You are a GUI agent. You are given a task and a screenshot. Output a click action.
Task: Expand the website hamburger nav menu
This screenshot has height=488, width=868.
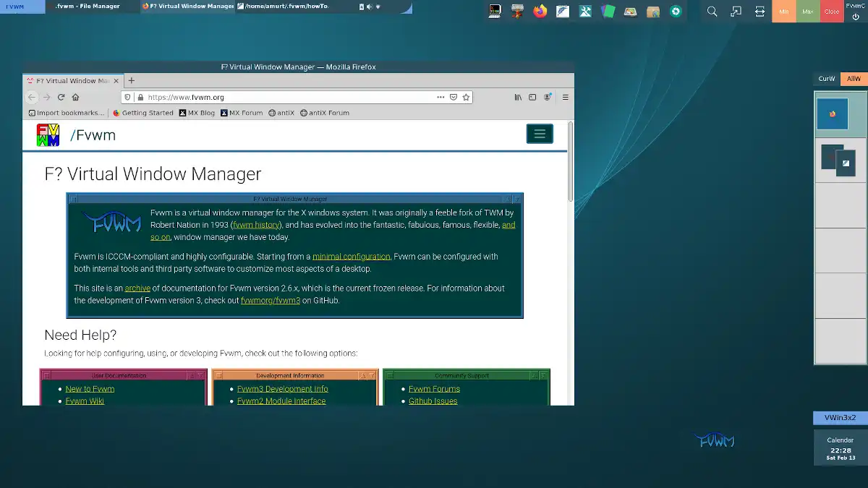(x=540, y=134)
